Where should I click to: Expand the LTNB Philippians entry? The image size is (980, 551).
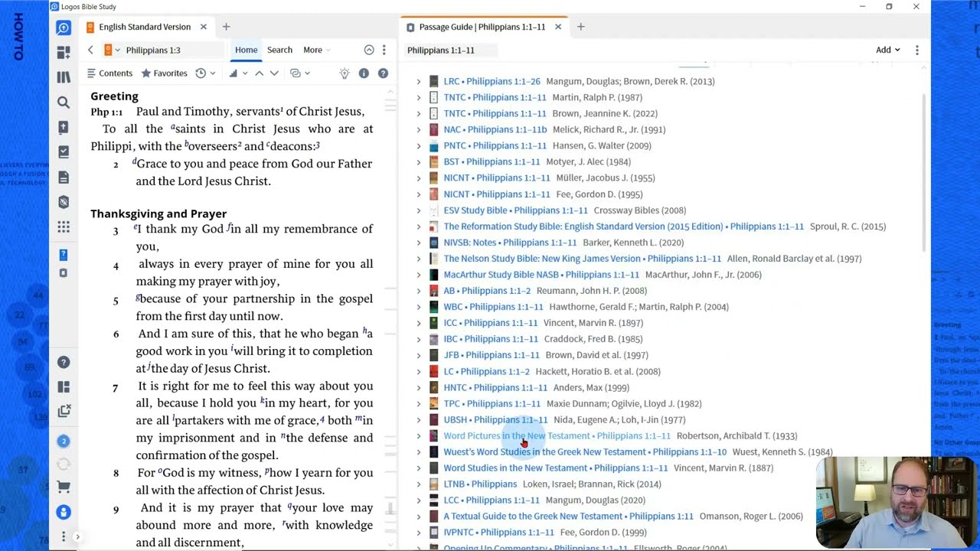click(418, 484)
